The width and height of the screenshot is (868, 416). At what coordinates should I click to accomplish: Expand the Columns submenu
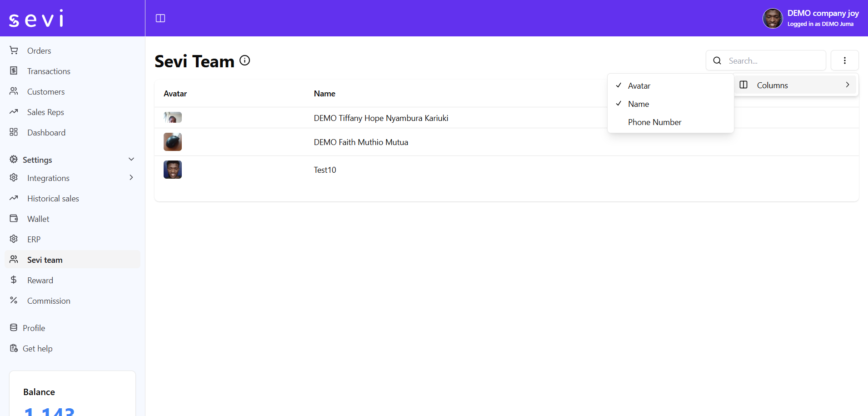(795, 85)
